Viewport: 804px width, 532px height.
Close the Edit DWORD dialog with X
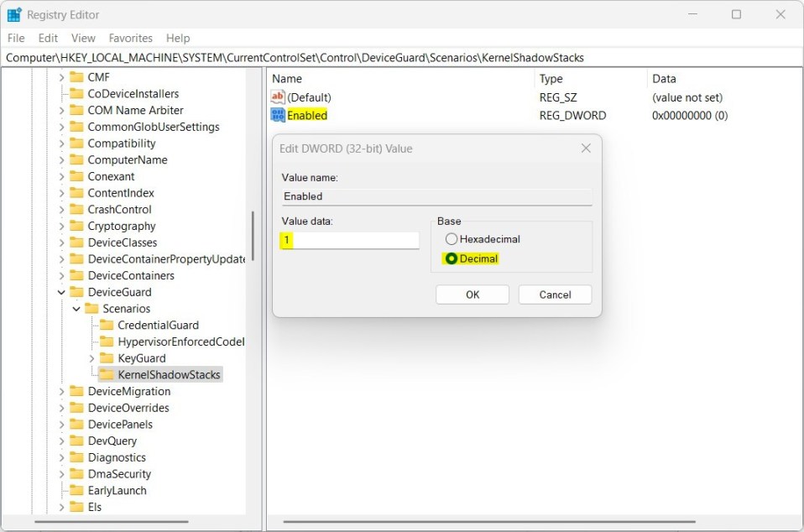[586, 149]
